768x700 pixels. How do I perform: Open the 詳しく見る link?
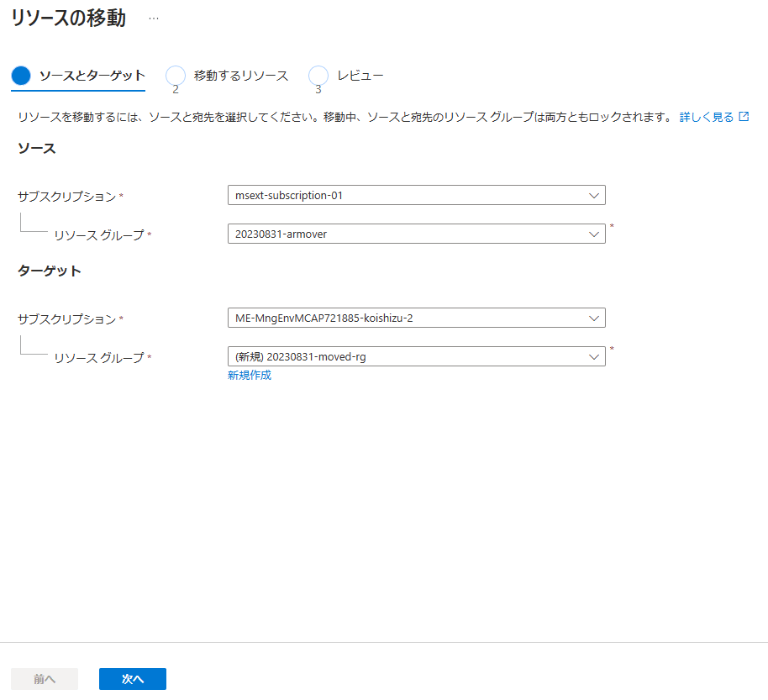click(x=707, y=117)
